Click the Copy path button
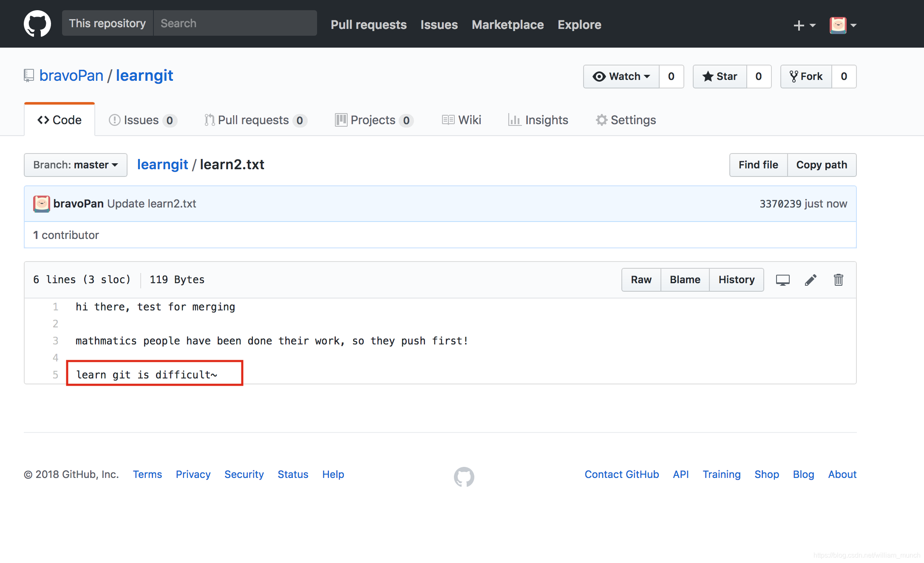Screen dimensions: 924x563 click(822, 165)
